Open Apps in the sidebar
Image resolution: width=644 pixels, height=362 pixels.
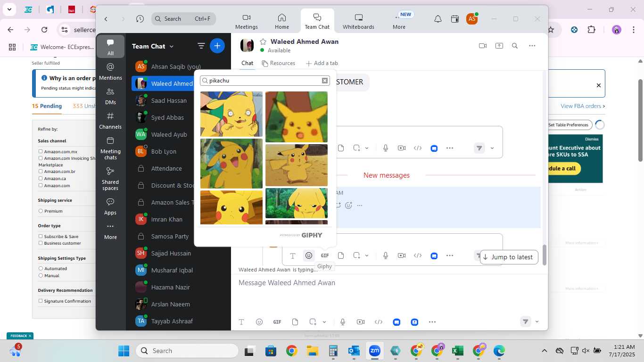click(110, 206)
